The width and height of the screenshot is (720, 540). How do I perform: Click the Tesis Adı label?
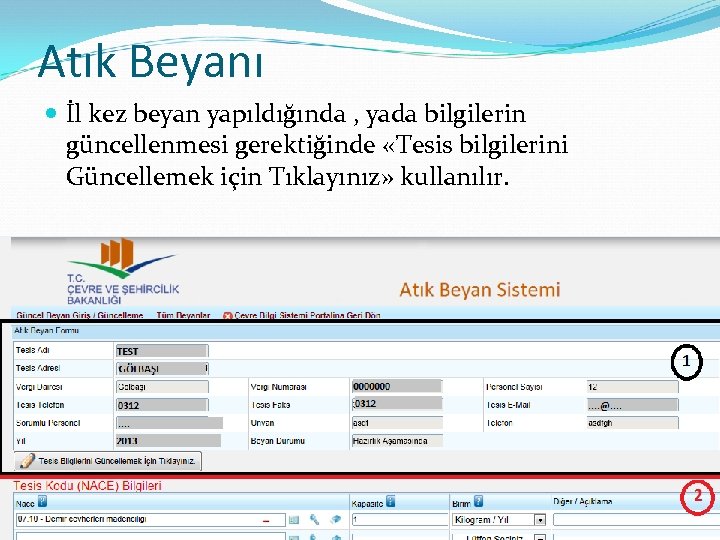tap(33, 350)
